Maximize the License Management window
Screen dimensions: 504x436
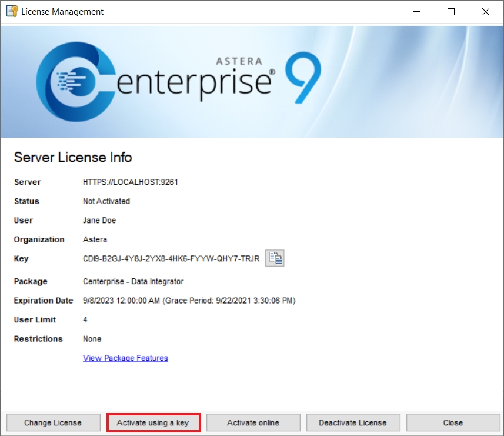pos(451,12)
